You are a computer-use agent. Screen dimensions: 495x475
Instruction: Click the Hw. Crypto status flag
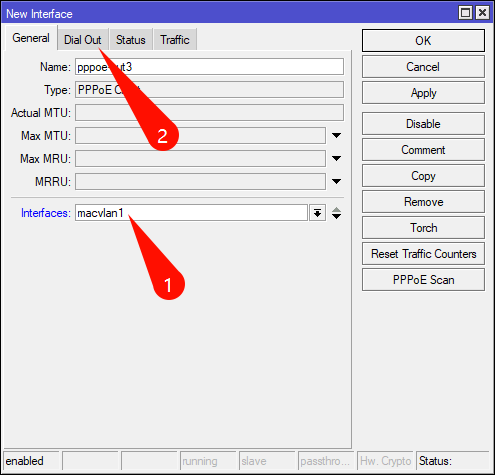385,461
